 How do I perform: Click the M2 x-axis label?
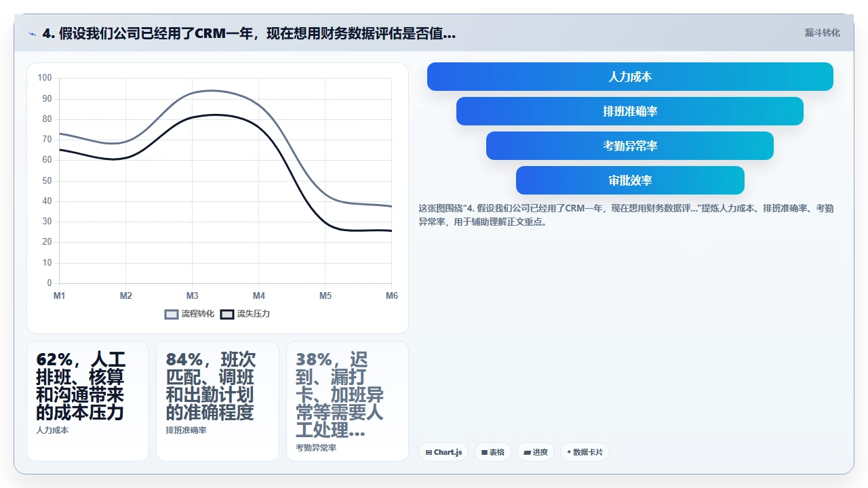126,296
